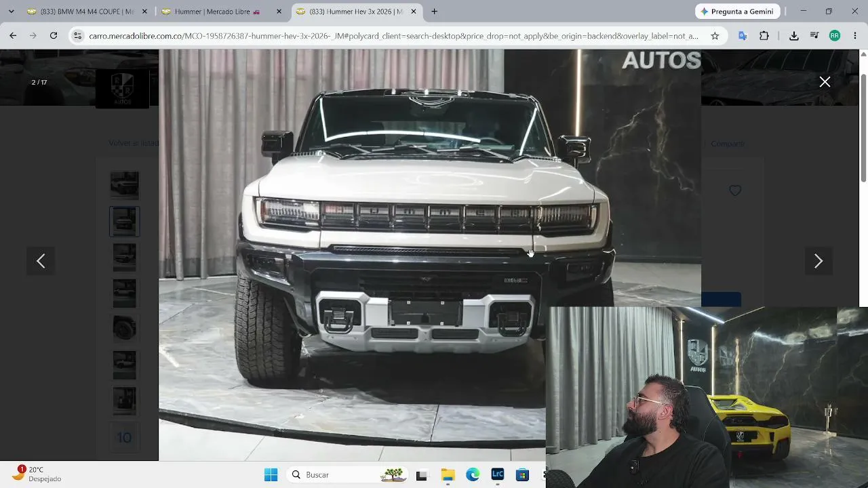The height and width of the screenshot is (488, 868).
Task: Close the BMW M4 Coupe tab
Action: 144,12
